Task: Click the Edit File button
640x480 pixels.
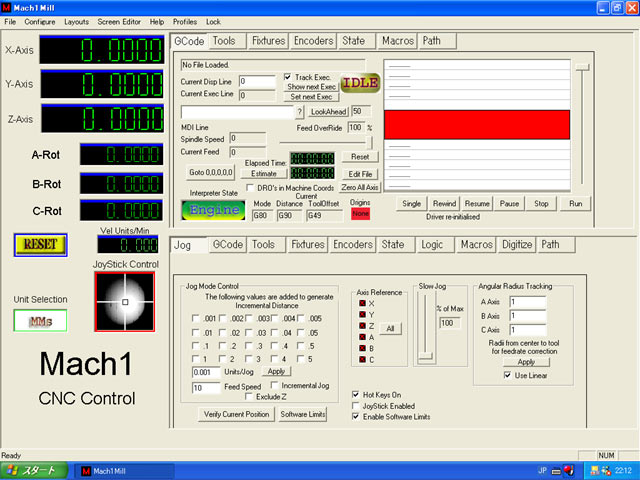Action: [x=360, y=174]
